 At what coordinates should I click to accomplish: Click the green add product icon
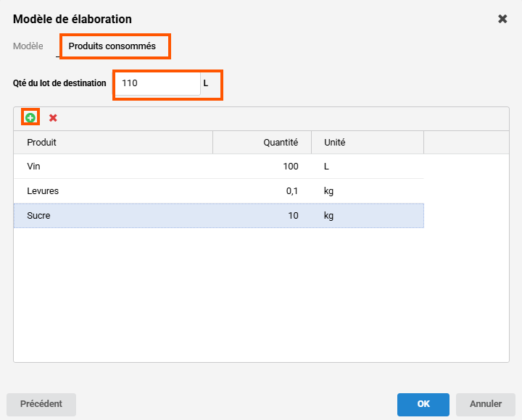30,117
